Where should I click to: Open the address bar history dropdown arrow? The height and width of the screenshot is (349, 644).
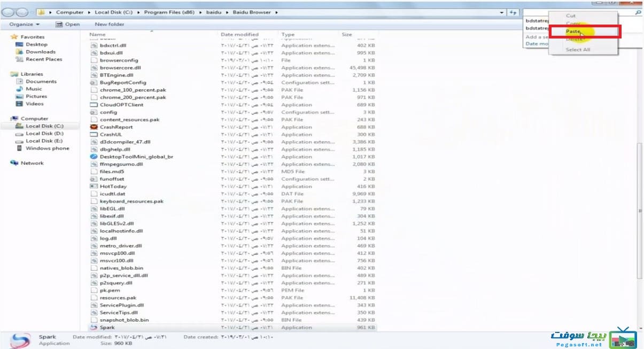pos(502,12)
